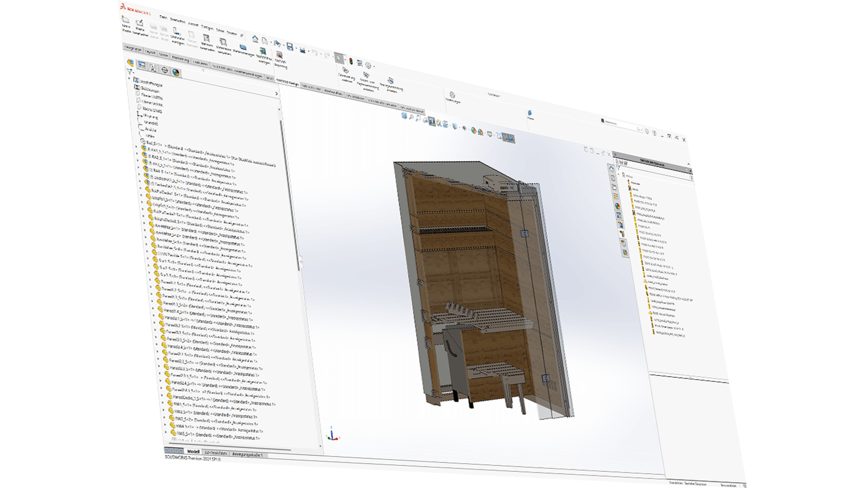
Task: Expand the RW5_S<1> component
Action: click(166, 432)
